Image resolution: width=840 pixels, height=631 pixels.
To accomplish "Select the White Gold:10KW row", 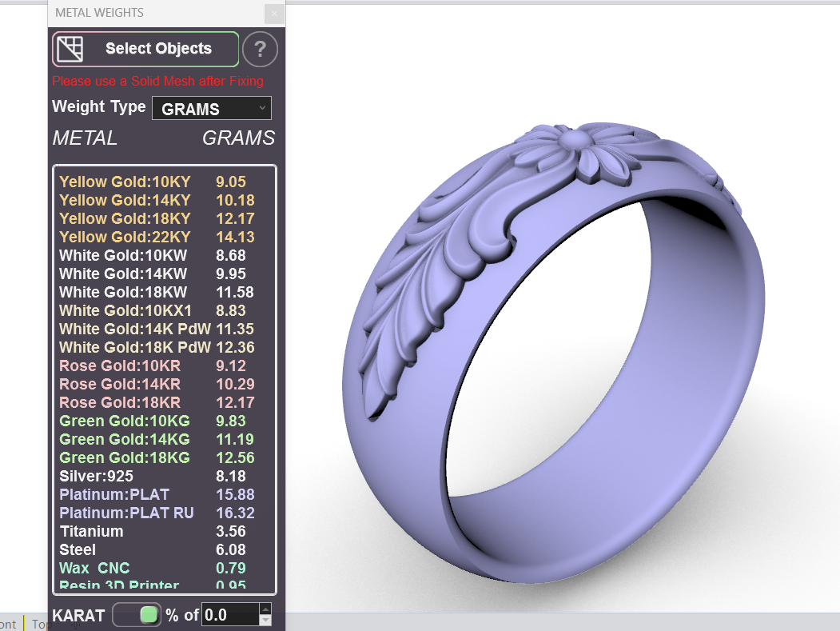I will 165,255.
